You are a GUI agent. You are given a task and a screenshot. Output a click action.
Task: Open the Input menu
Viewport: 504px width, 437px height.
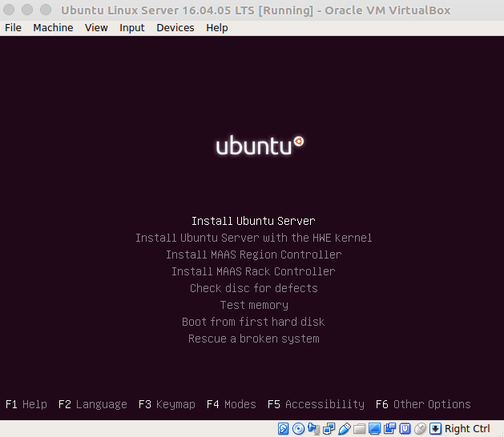click(x=132, y=28)
